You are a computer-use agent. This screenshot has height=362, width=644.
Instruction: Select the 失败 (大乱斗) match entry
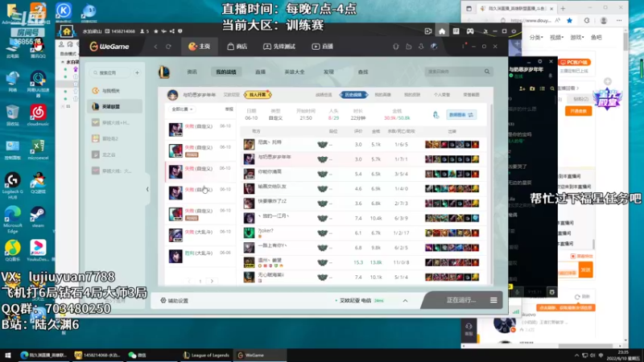pyautogui.click(x=200, y=235)
